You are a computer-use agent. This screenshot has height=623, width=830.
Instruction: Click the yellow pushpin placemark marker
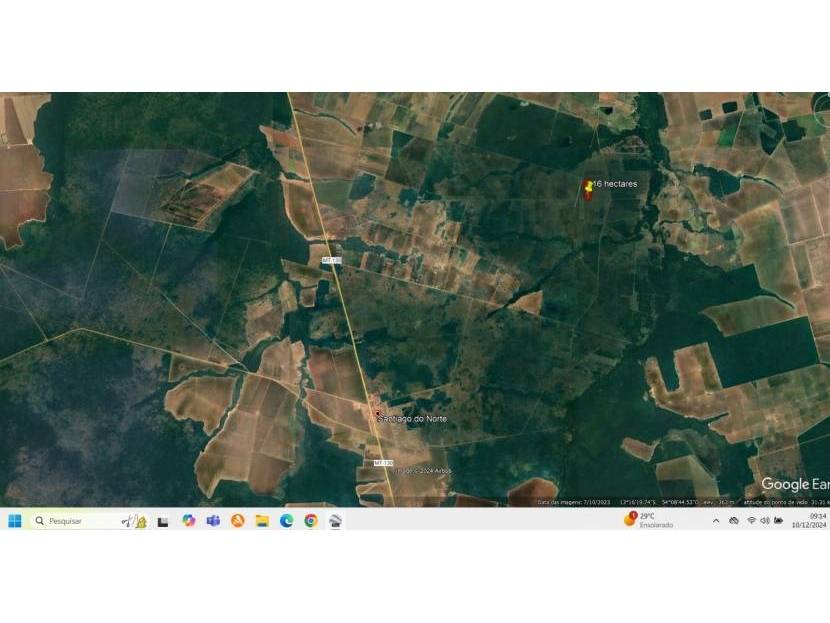coord(588,187)
